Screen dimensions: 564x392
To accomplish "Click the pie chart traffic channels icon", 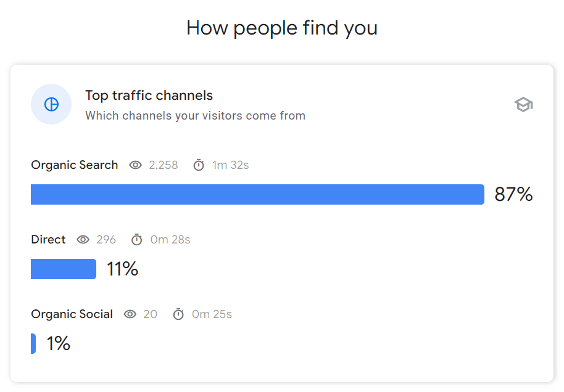I will point(51,104).
